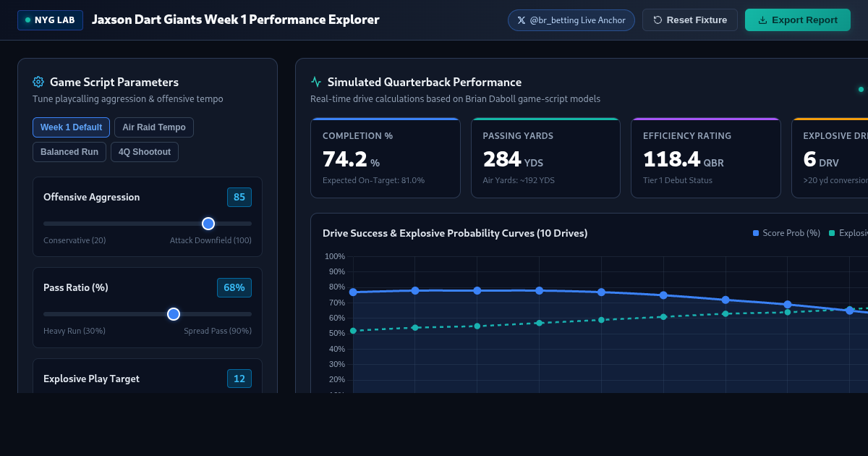Click the first blue Score Prob data point
Viewport: 868px width, 456px height.
[353, 292]
